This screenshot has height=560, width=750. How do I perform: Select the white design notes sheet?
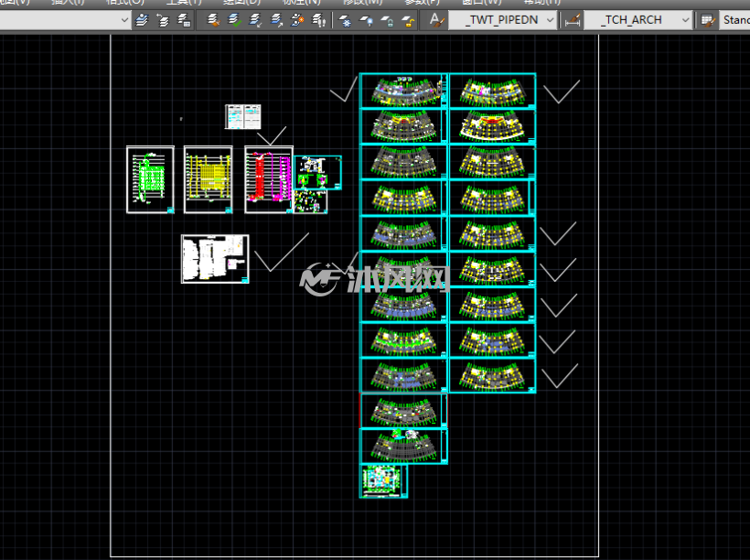pos(215,259)
